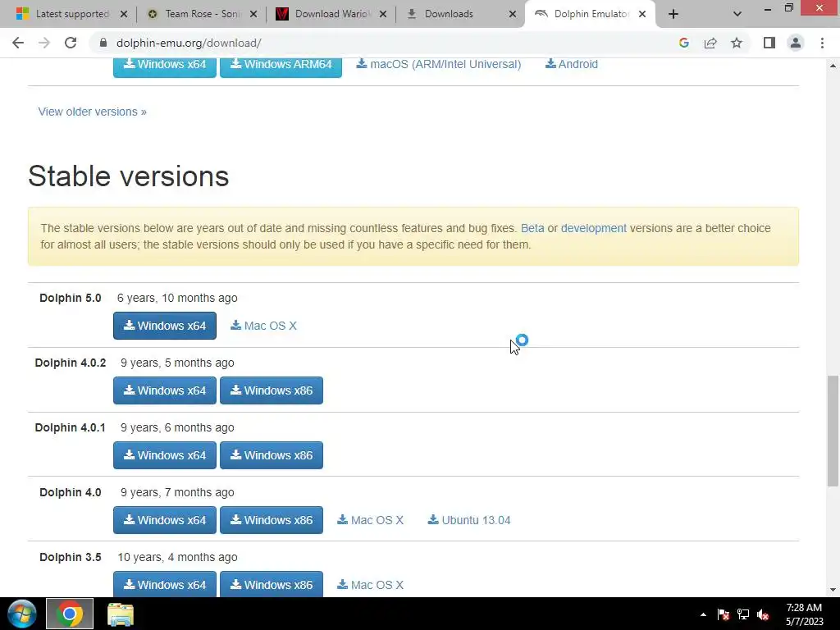Switch to the Downloads tab

[449, 14]
